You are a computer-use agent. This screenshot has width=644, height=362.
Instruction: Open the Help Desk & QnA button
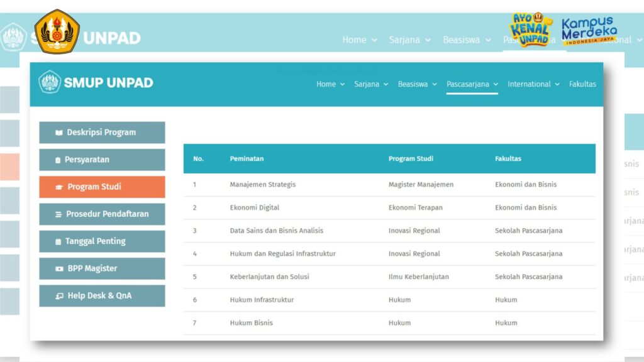103,296
